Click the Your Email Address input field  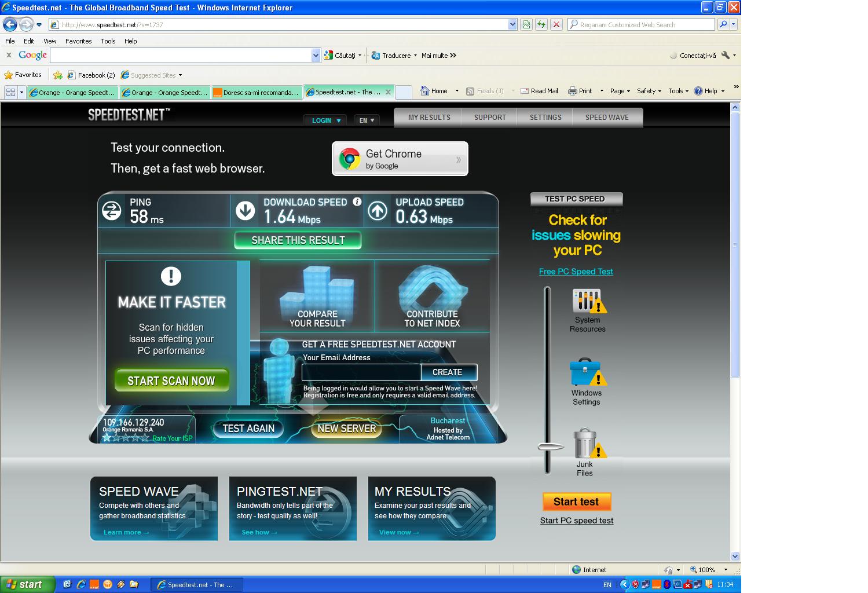click(x=361, y=372)
